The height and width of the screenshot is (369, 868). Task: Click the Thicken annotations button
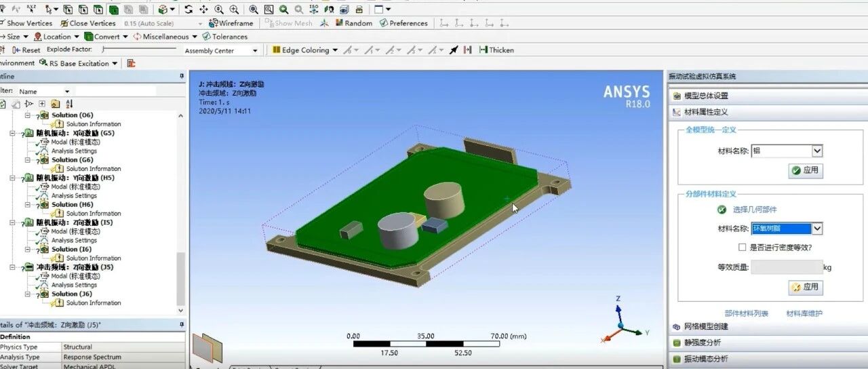496,50
